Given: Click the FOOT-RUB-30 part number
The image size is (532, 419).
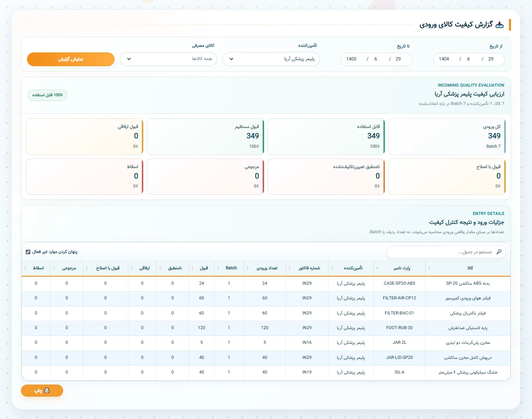Looking at the screenshot, I should click(x=400, y=328).
